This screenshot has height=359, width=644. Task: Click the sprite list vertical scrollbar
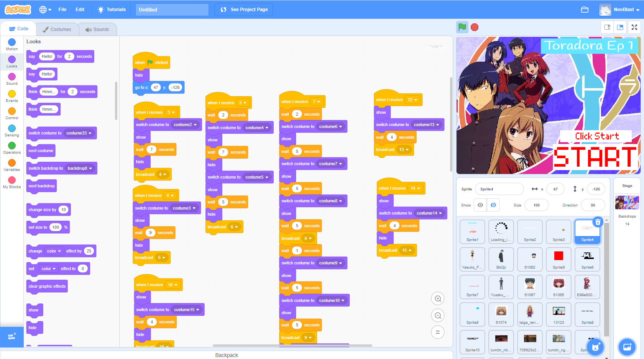pyautogui.click(x=606, y=279)
